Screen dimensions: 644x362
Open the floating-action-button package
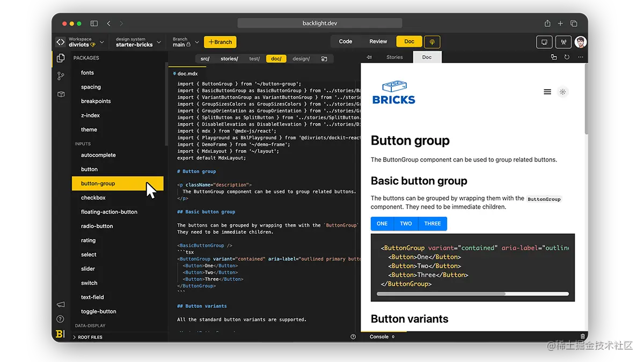[x=109, y=212]
